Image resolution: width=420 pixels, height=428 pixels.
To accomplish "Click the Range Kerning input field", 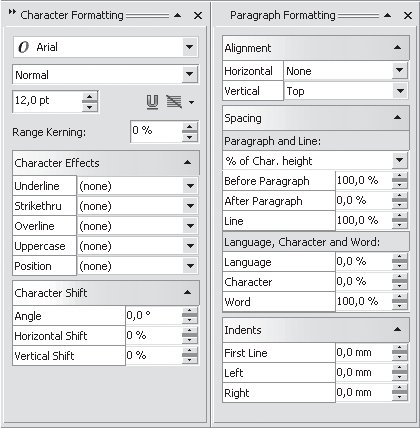I will [156, 131].
